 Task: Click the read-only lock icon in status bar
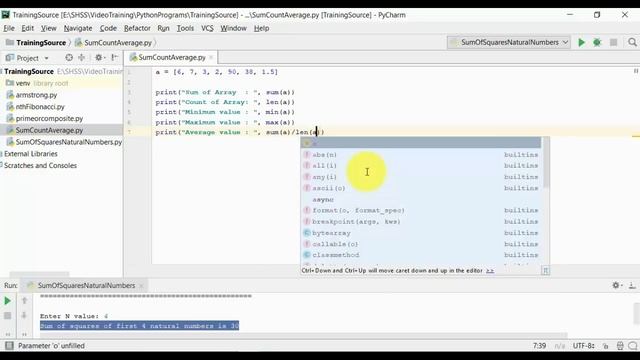(x=606, y=346)
